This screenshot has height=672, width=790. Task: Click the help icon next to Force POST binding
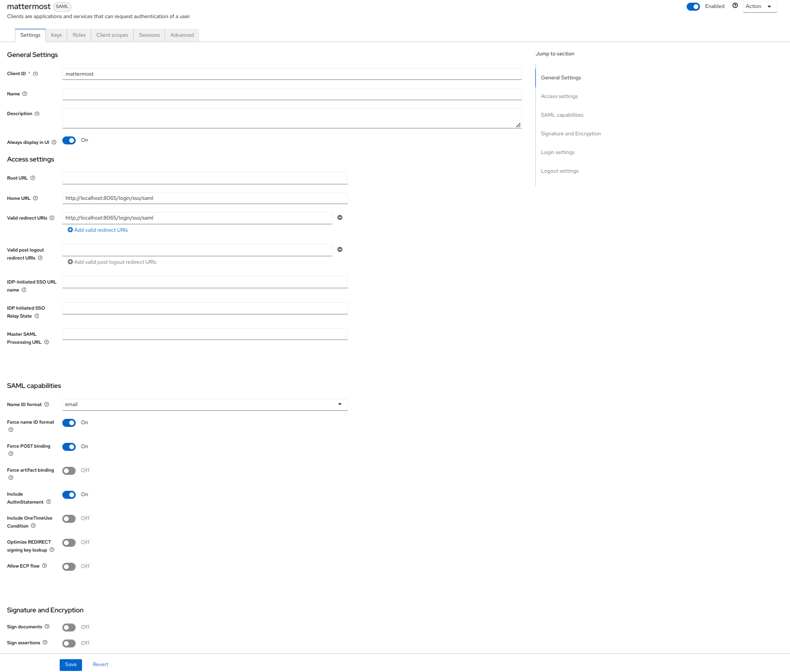(x=11, y=454)
